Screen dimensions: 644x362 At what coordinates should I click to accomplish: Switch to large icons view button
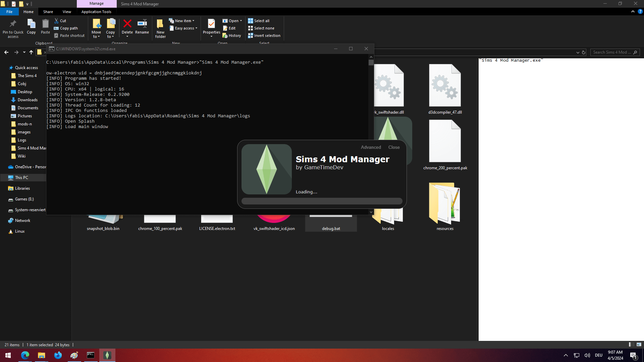[x=639, y=345]
